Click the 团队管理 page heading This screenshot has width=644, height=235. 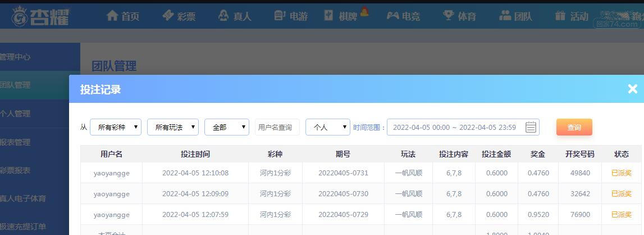pyautogui.click(x=114, y=66)
